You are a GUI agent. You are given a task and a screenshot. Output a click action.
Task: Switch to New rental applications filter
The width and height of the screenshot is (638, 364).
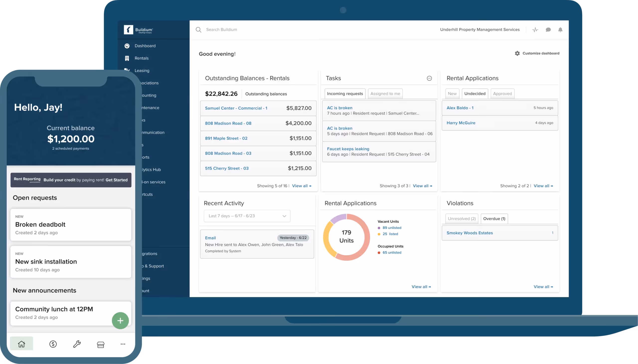click(452, 94)
